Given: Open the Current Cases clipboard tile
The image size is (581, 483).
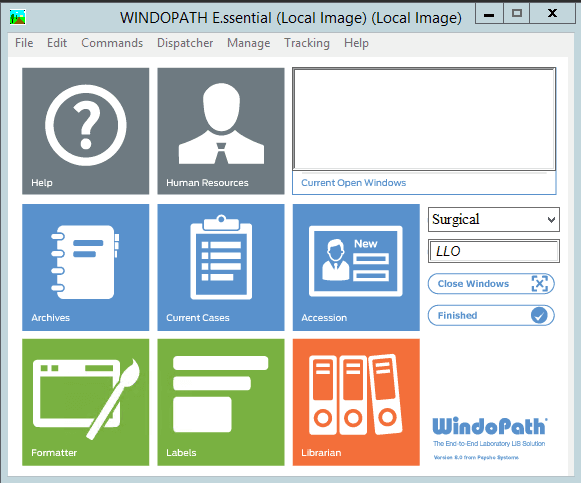Looking at the screenshot, I should point(221,267).
